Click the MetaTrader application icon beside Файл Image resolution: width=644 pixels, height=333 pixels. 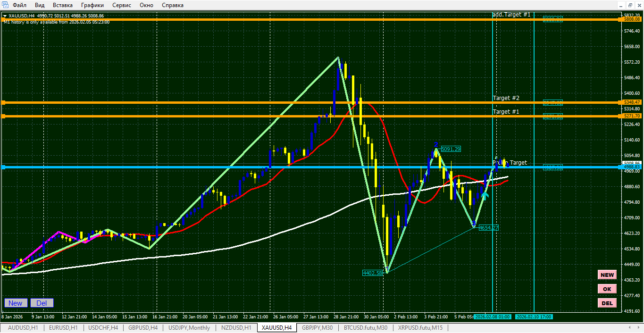[5, 5]
